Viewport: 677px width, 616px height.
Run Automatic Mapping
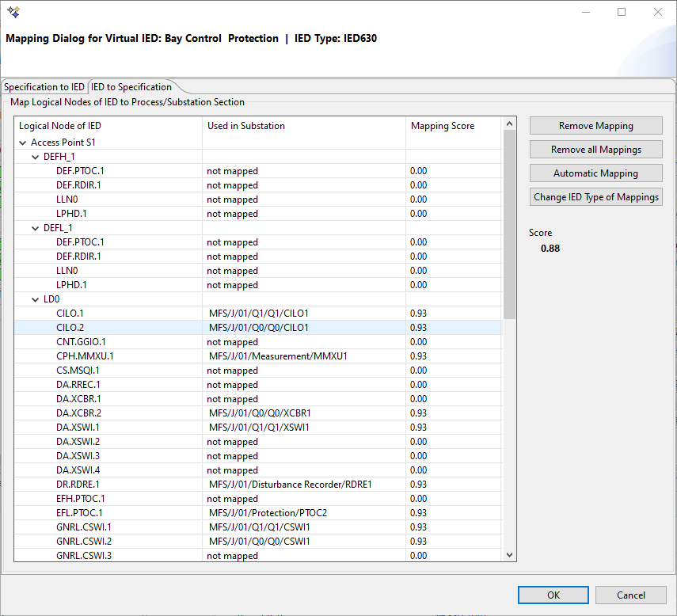[595, 173]
